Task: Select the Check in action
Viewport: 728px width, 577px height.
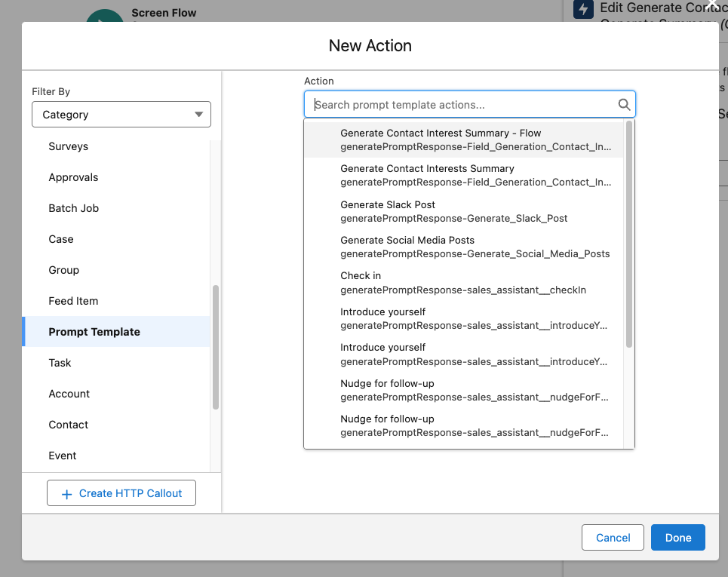Action: pos(463,283)
